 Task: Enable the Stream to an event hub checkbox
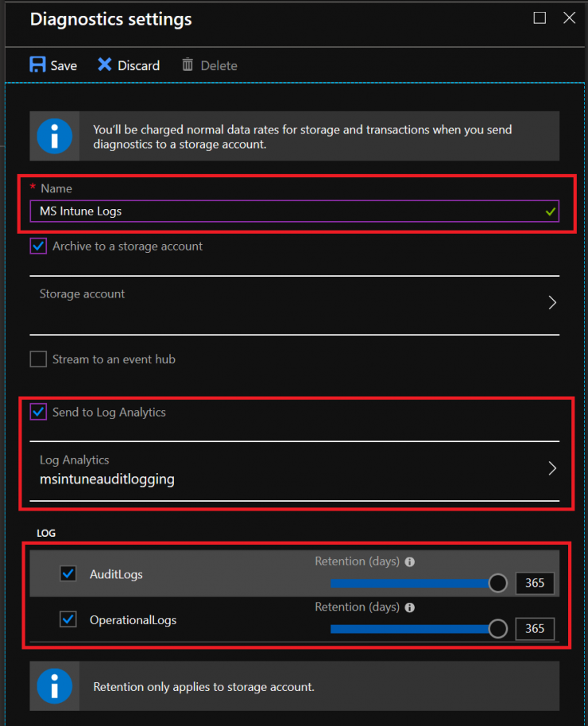point(37,359)
